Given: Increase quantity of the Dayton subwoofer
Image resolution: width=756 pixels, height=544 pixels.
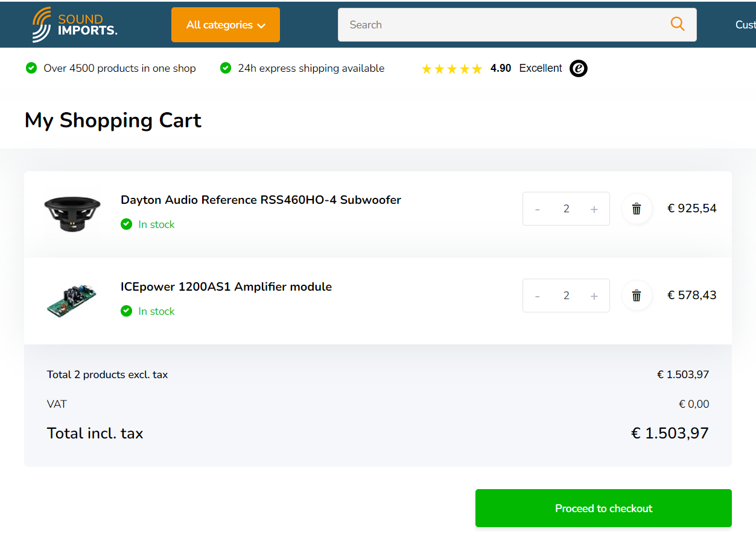Looking at the screenshot, I should 594,209.
